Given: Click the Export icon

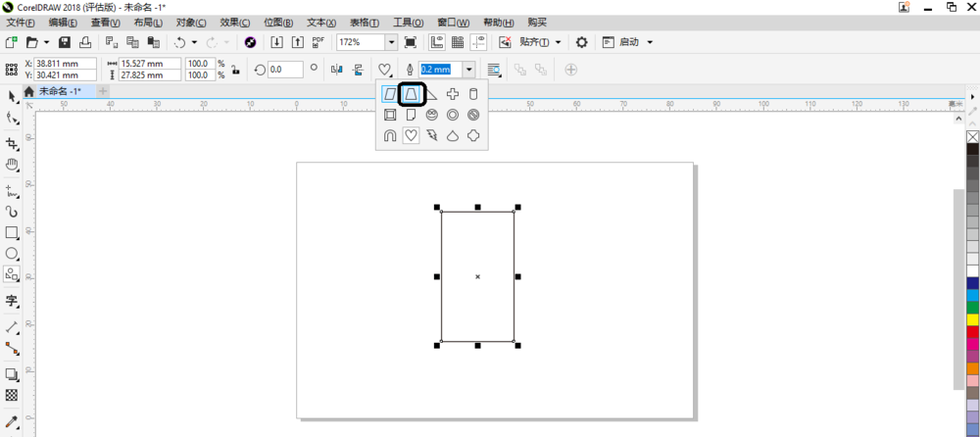Looking at the screenshot, I should 298,42.
